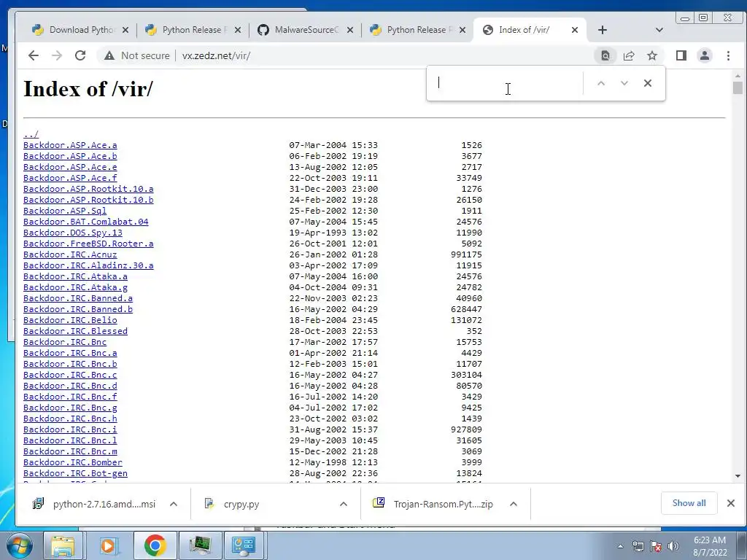Go to next find result

click(x=624, y=83)
